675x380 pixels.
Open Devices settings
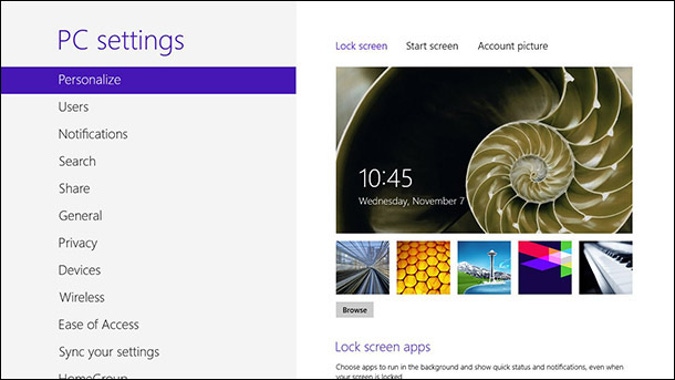tap(80, 270)
